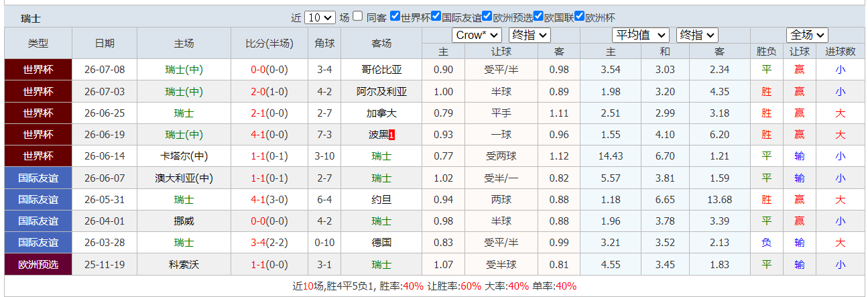Click the 世界杯 label for the 26-07-08 match

coord(38,70)
